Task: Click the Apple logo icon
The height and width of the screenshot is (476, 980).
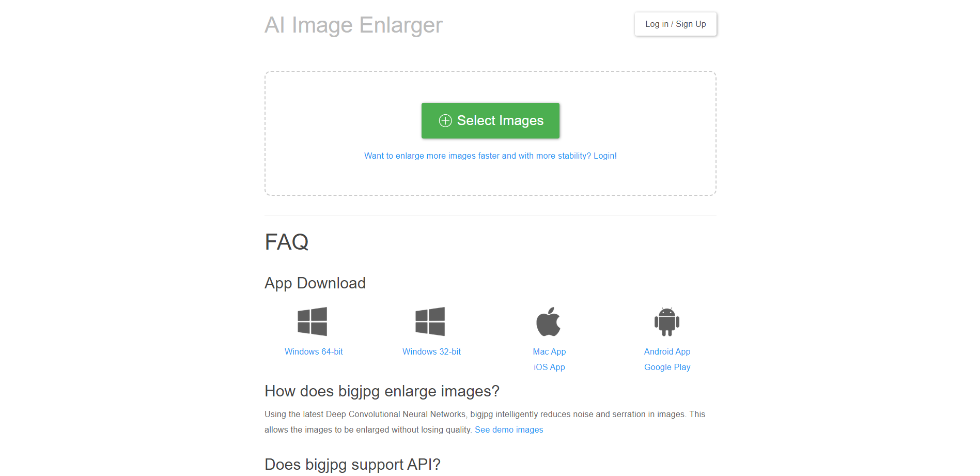Action: [548, 321]
